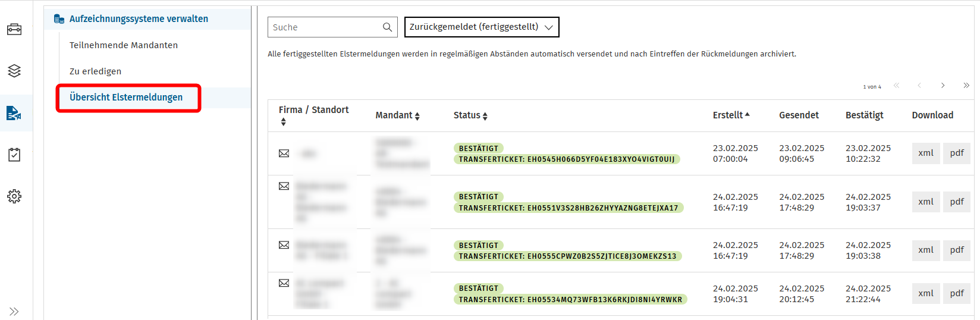Screen dimensions: 980x320
Task: Click the 1 von 4 page indicator
Action: point(872,87)
